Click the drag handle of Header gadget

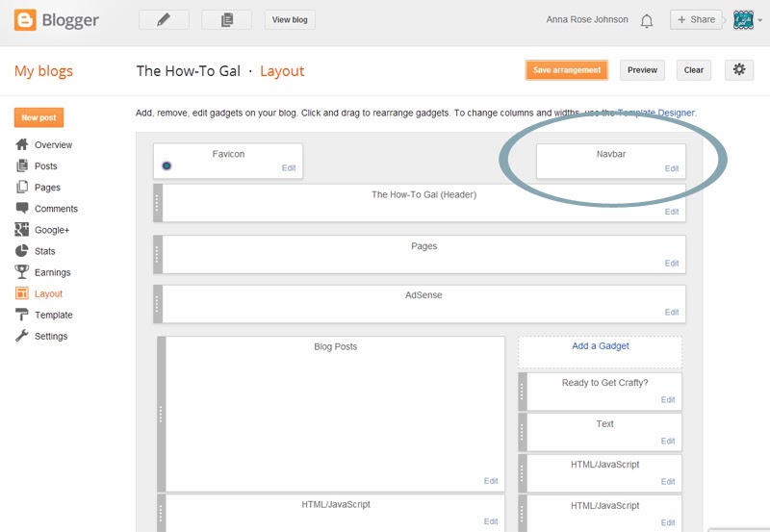(x=158, y=203)
